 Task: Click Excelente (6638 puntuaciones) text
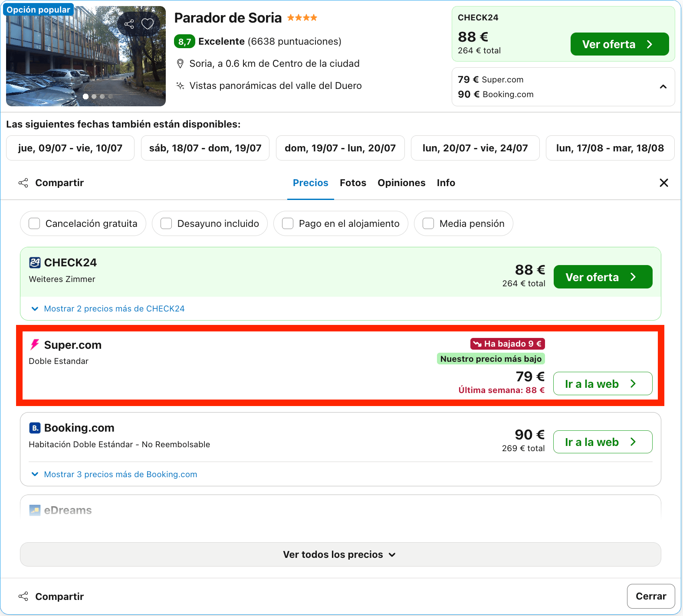(270, 41)
